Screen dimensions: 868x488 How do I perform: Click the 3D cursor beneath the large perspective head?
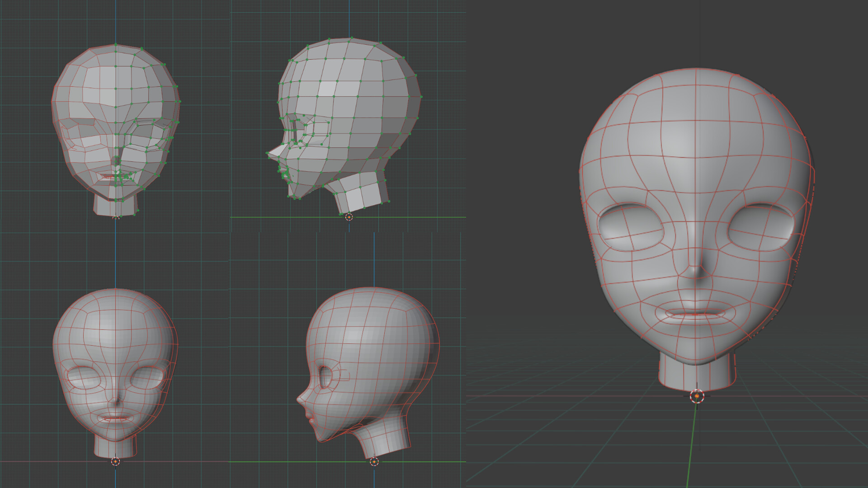click(697, 396)
